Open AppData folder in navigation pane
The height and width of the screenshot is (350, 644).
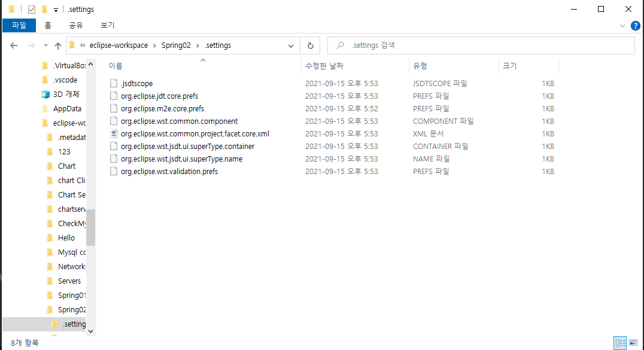pos(67,108)
